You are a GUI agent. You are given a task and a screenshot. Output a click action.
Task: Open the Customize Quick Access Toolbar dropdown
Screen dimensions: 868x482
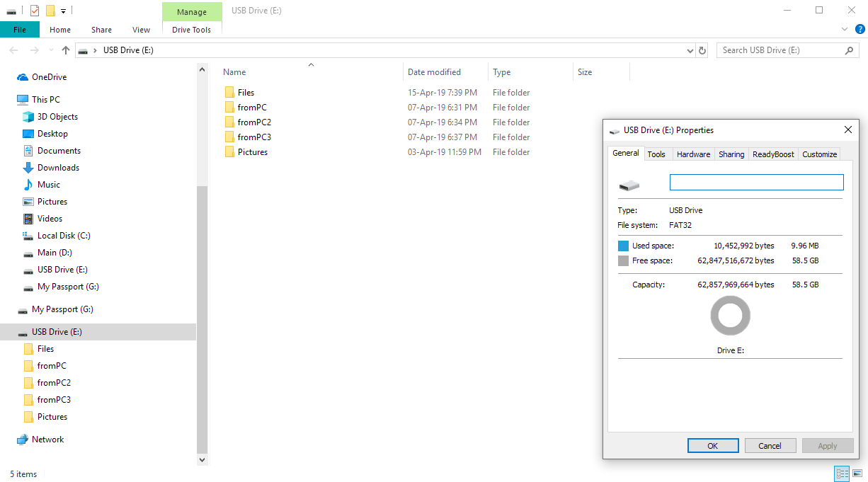pyautogui.click(x=63, y=11)
